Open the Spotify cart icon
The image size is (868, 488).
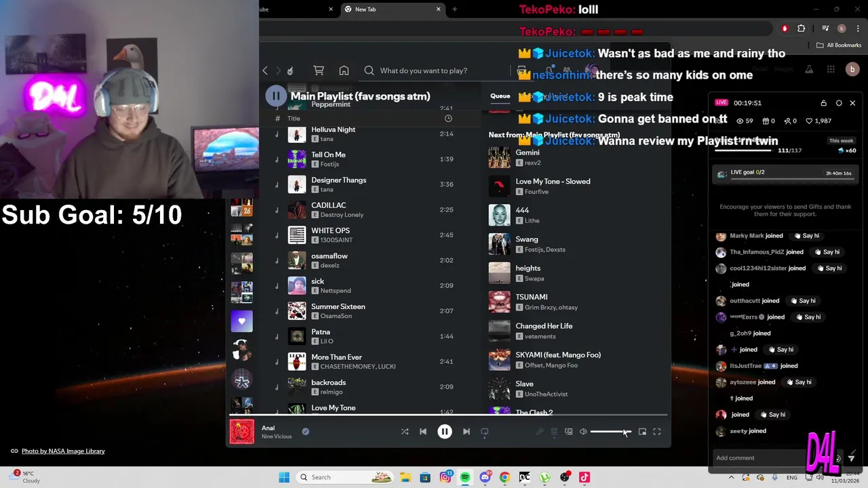[x=319, y=70]
